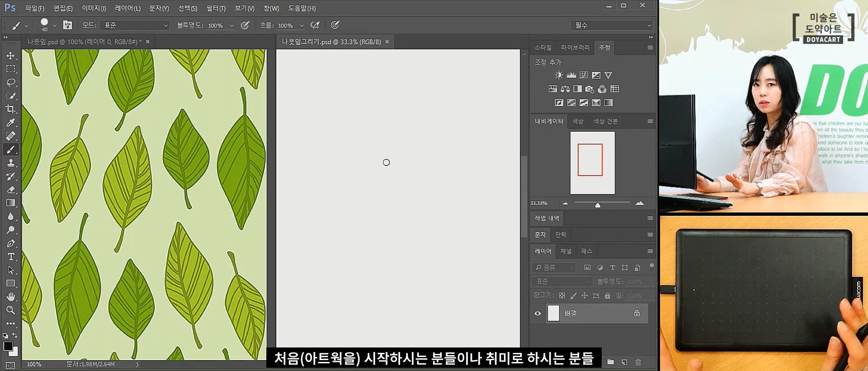Expand the status bar document info arrow
The image size is (868, 371).
(x=137, y=364)
